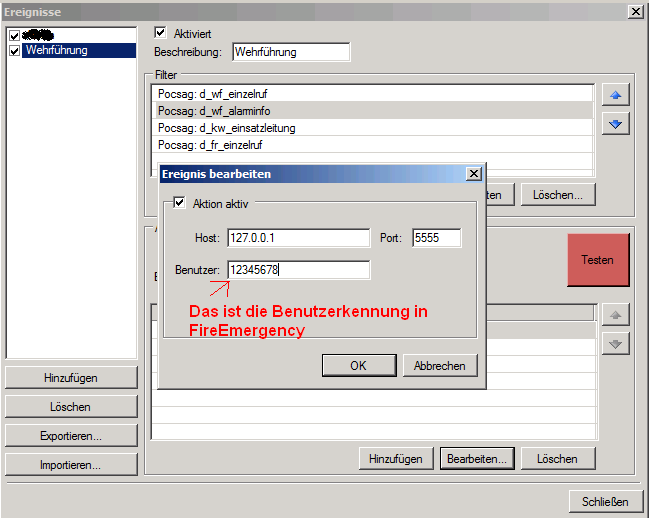Click the red Testen button

[x=597, y=260]
